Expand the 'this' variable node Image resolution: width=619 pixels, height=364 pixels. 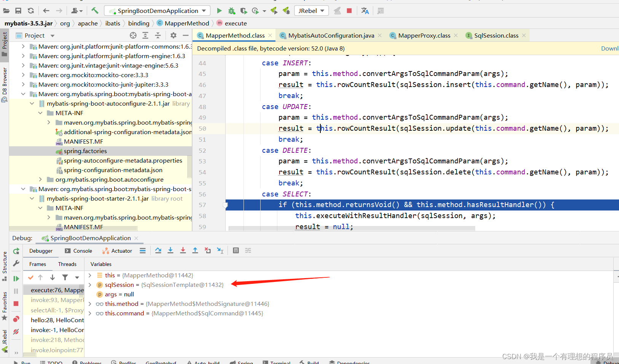90,275
